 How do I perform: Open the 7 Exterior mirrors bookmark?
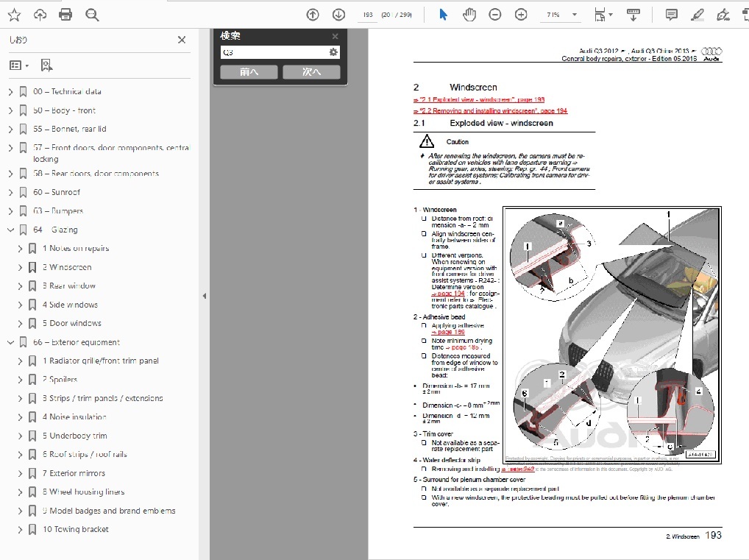click(74, 473)
